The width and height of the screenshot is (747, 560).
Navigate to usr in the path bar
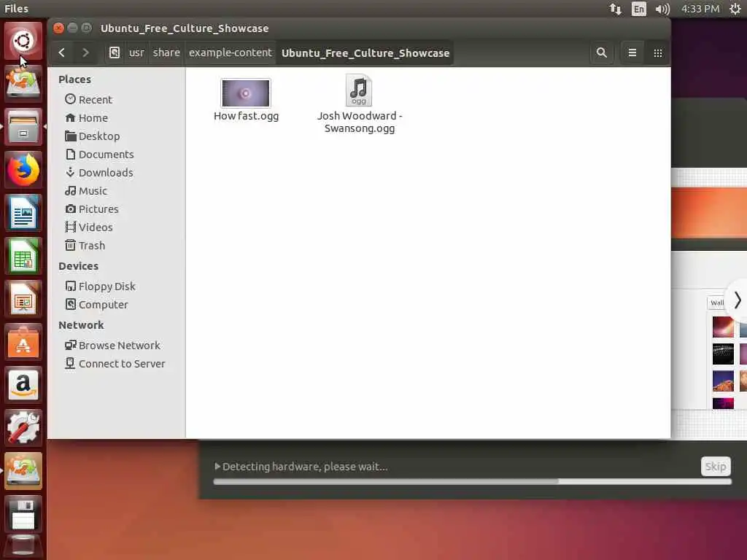point(136,52)
